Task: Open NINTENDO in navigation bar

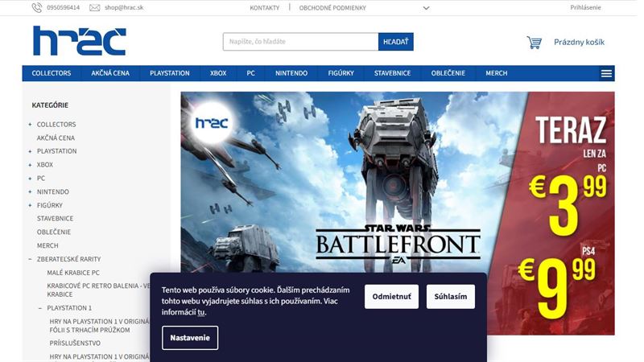Action: pyautogui.click(x=291, y=73)
